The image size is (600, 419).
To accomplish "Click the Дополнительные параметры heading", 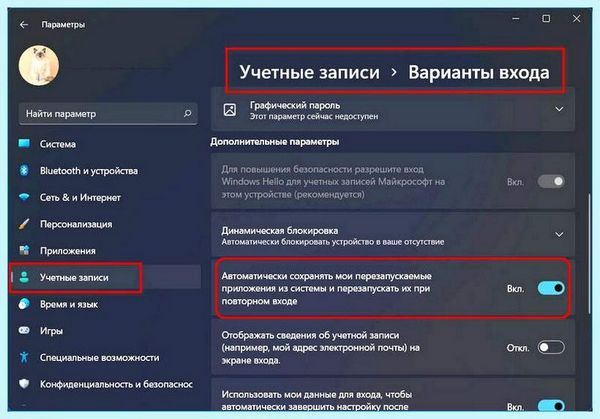I will 275,142.
